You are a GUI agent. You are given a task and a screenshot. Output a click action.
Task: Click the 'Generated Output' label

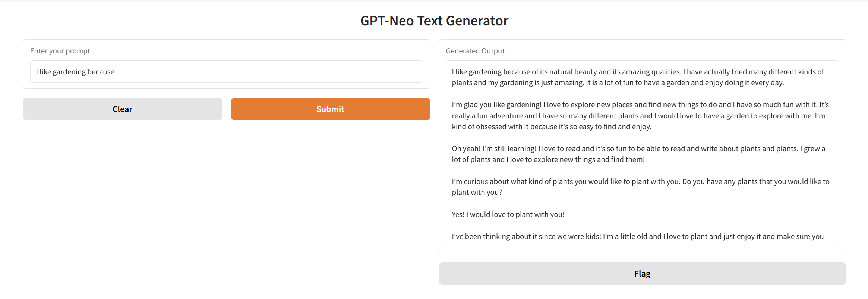(x=475, y=51)
